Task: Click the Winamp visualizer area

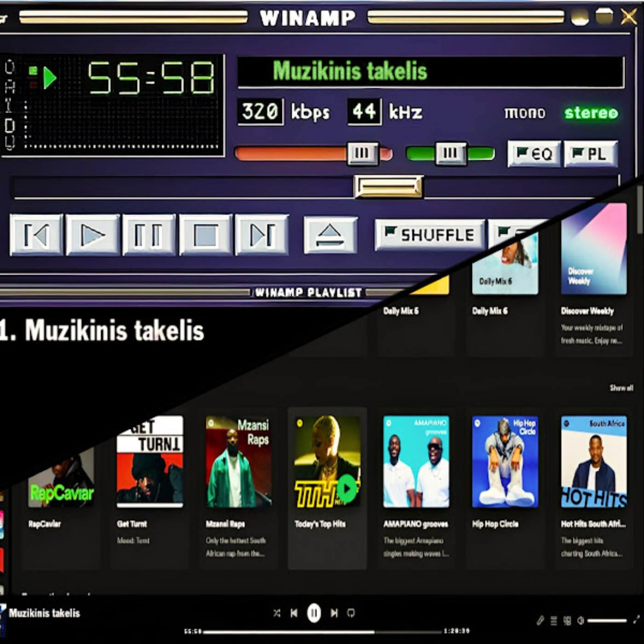Action: pyautogui.click(x=122, y=124)
